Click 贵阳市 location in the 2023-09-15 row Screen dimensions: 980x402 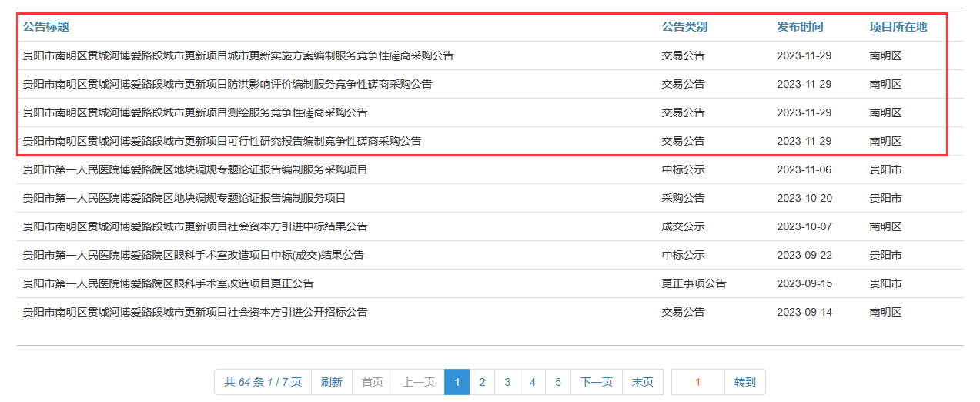point(885,283)
